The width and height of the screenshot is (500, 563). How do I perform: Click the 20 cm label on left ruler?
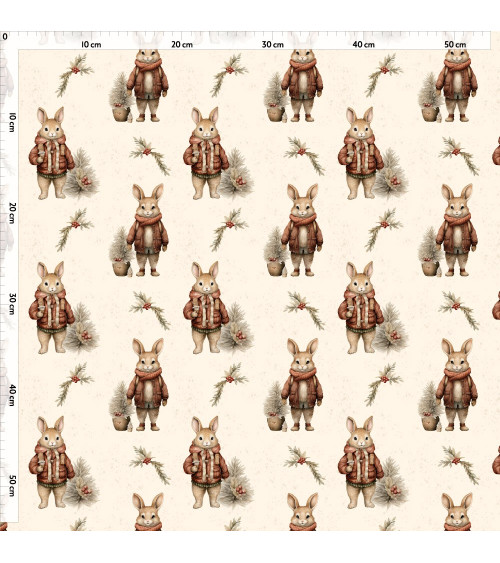point(12,213)
